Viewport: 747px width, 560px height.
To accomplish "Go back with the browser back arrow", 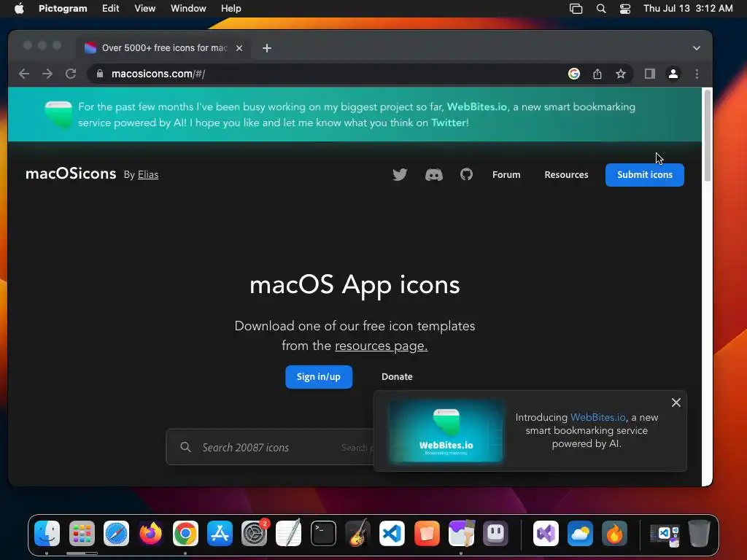I will (24, 74).
